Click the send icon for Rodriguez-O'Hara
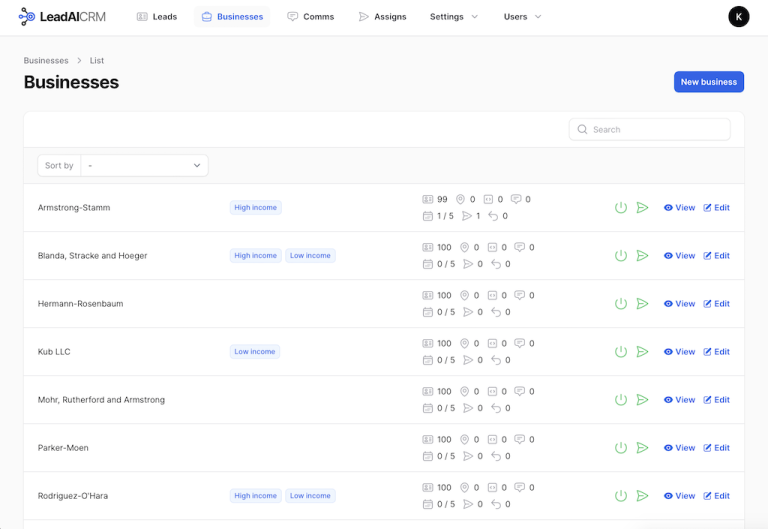Viewport: 768px width, 529px height. [x=642, y=496]
